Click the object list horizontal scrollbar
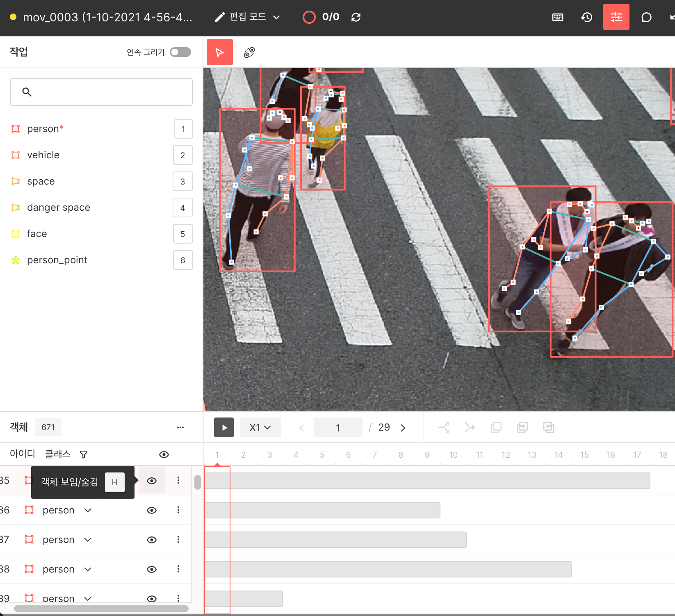 coord(101,609)
